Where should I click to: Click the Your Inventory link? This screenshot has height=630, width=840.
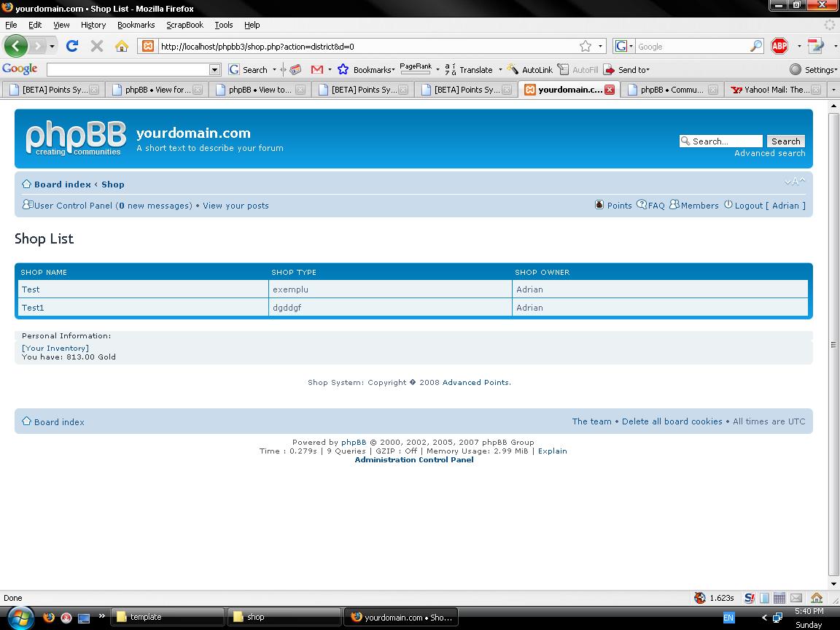55,348
